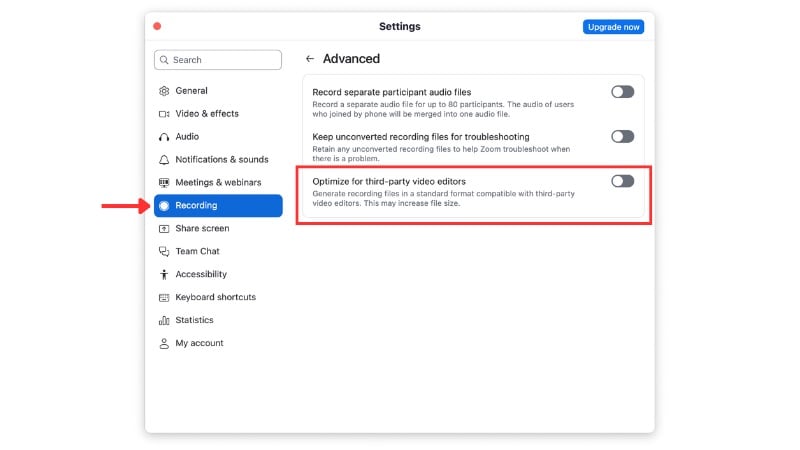This screenshot has height=450, width=800.
Task: Enable Keep unconverted recording files switch
Action: [622, 136]
